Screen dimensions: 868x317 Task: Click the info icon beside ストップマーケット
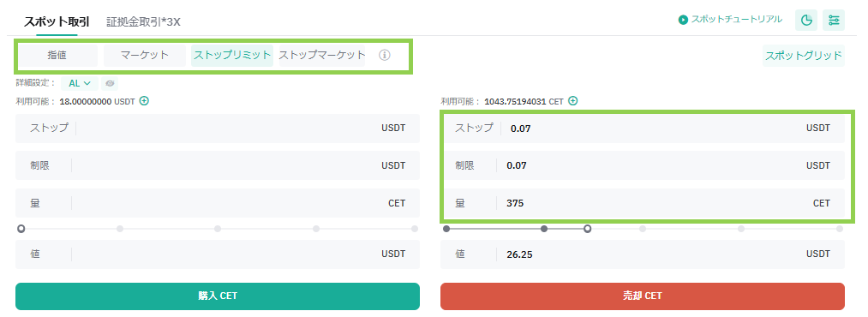click(385, 56)
